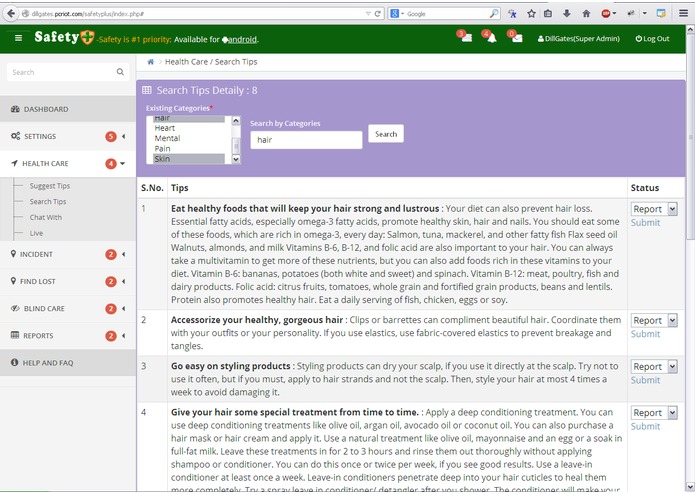This screenshot has width=695, height=494.
Task: Click Submit link for tip 3
Action: 645,380
